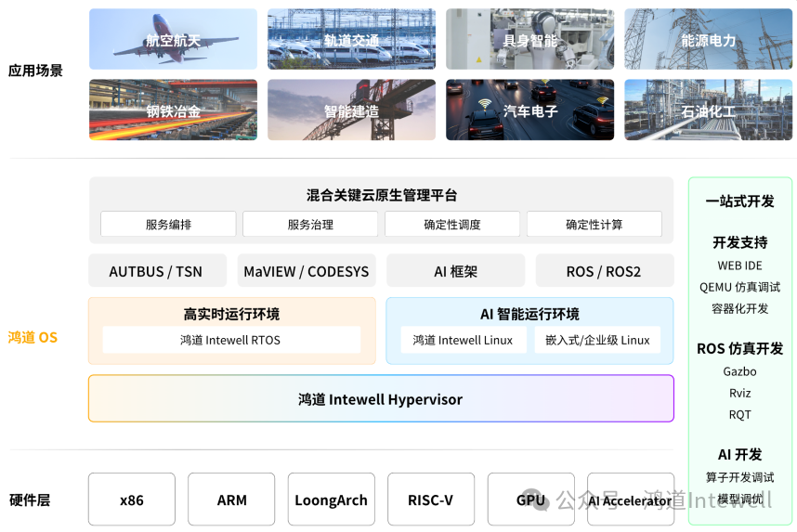
Task: Click the 硬件层 label
Action: pos(30,500)
